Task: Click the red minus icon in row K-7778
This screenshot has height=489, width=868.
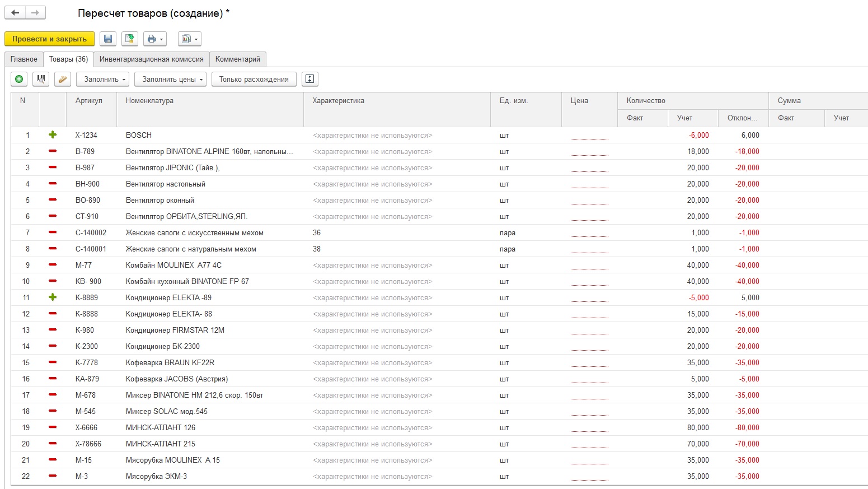Action: click(53, 362)
